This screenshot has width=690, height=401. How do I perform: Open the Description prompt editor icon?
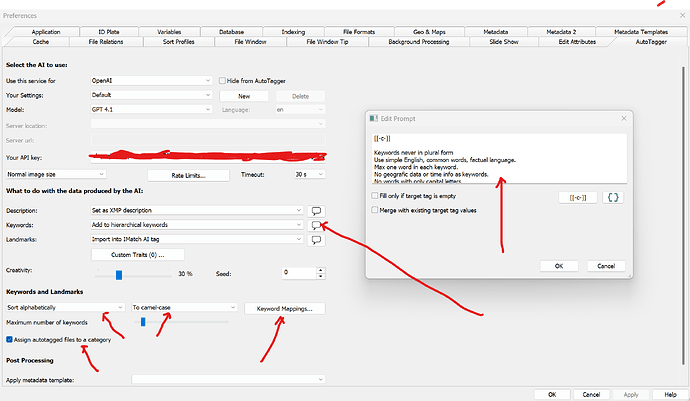point(316,211)
